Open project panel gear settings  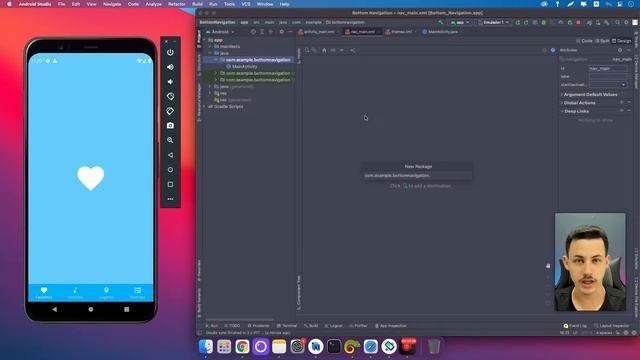point(281,32)
